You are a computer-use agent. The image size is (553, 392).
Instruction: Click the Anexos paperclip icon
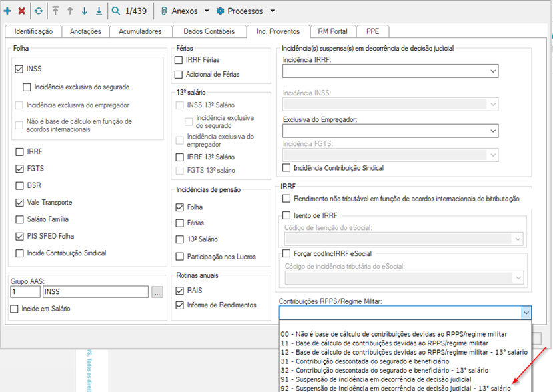pos(164,11)
